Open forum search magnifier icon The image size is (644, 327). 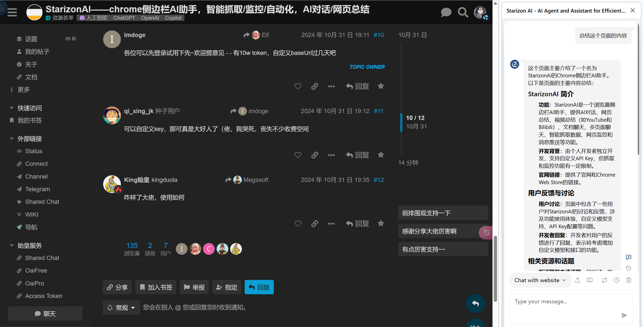tap(463, 12)
